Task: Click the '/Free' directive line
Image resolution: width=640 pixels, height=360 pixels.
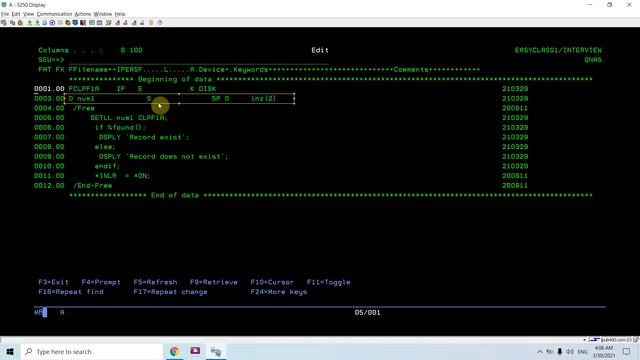Action: click(84, 108)
